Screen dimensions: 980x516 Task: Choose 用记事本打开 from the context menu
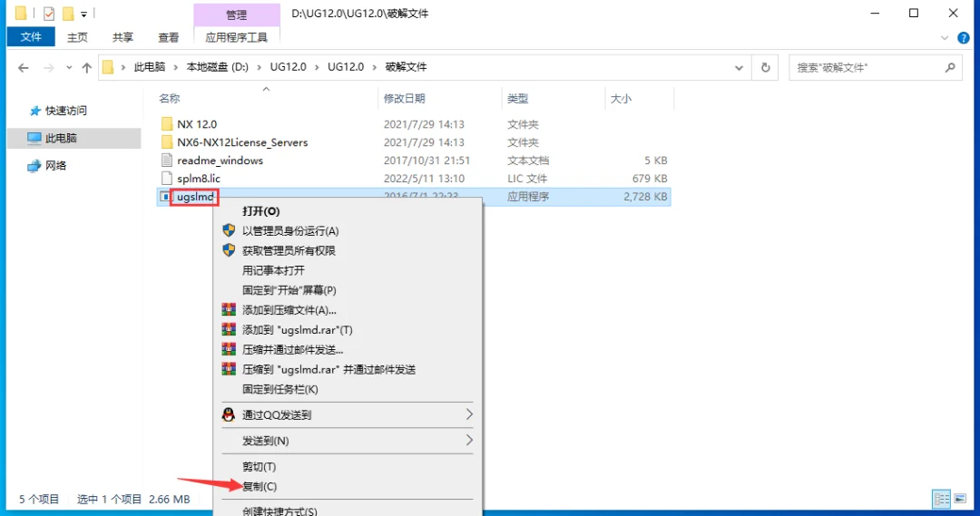tap(273, 270)
